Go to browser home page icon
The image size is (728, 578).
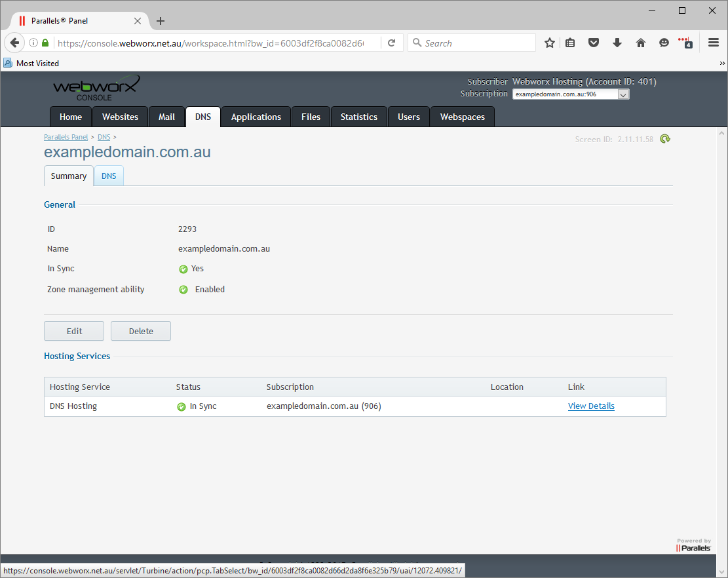(641, 43)
